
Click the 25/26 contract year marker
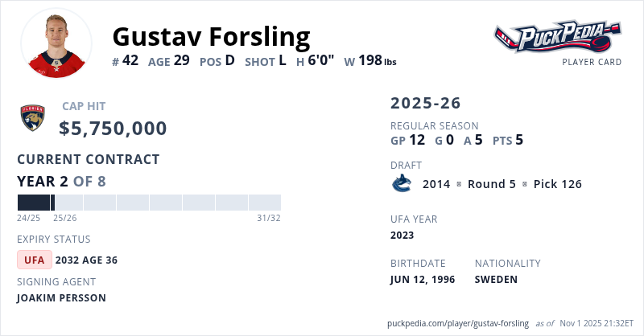tap(64, 218)
